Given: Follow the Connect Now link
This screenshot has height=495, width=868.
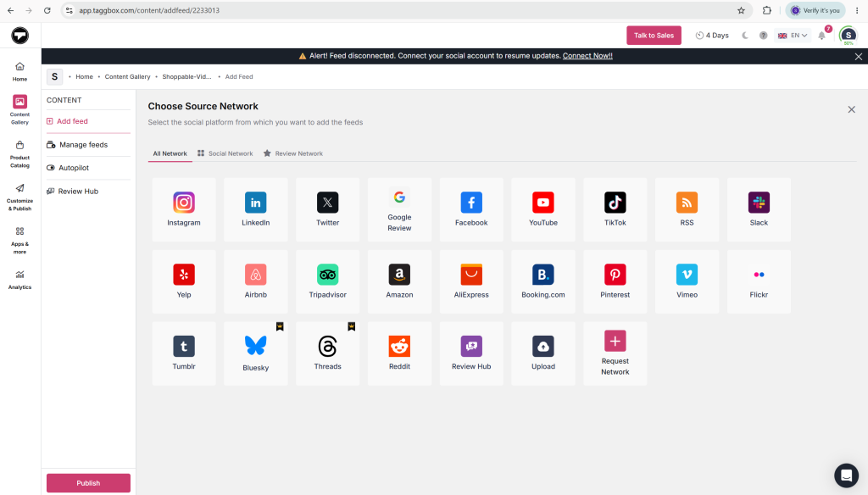Looking at the screenshot, I should [x=587, y=56].
